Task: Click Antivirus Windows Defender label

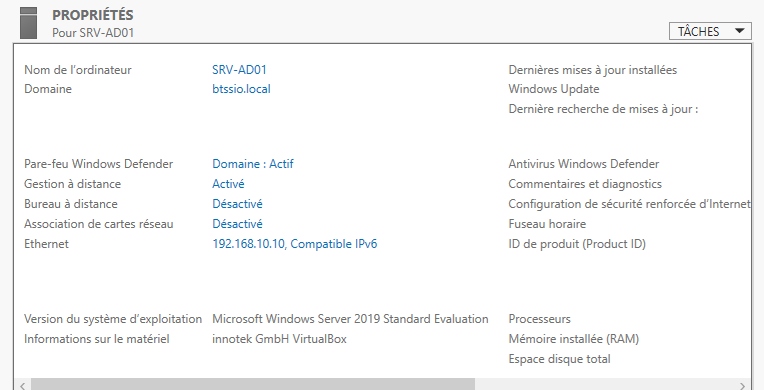Action: coord(584,164)
